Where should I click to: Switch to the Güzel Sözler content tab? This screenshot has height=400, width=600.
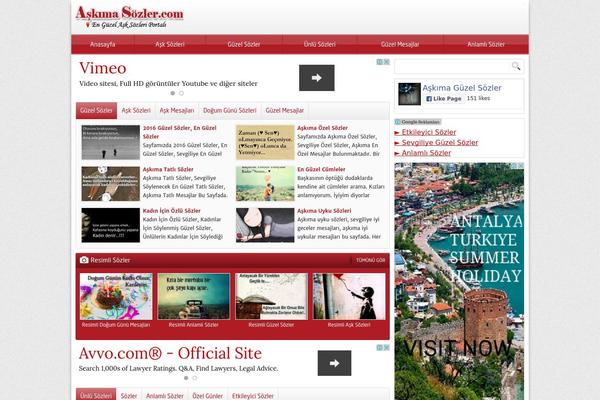[x=96, y=111]
